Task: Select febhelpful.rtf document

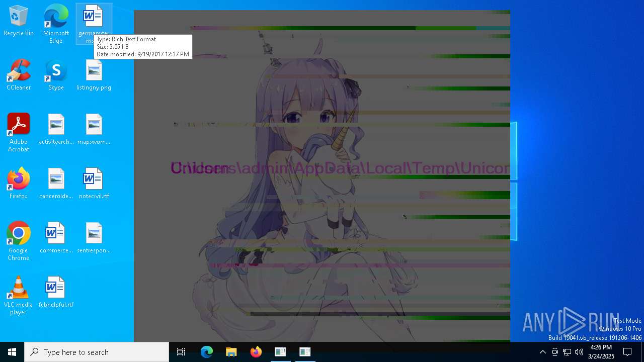Action: pos(56,293)
